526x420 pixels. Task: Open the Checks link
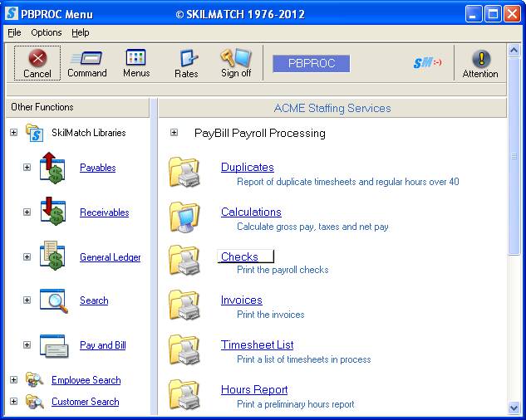239,256
